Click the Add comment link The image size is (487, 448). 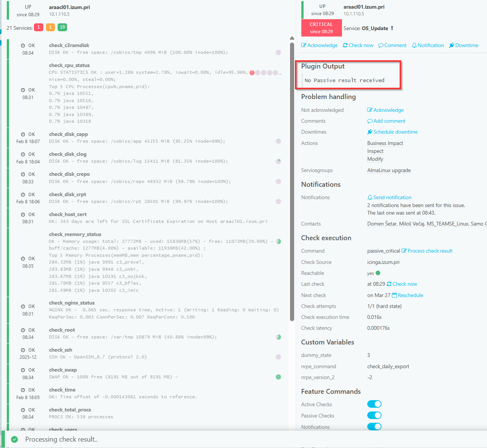click(x=389, y=121)
